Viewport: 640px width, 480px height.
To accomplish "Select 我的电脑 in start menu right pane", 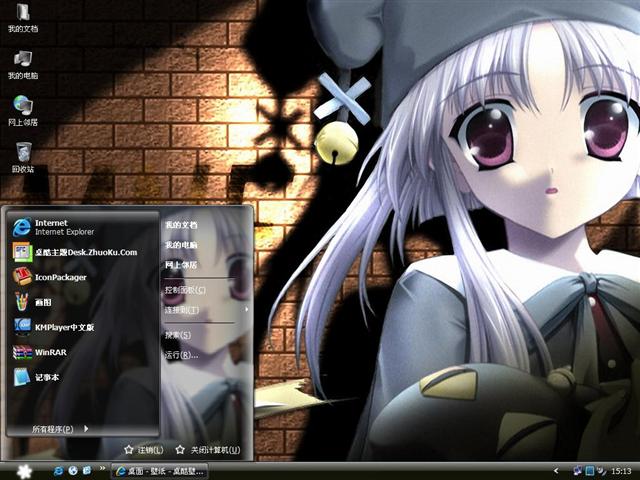I will click(181, 245).
